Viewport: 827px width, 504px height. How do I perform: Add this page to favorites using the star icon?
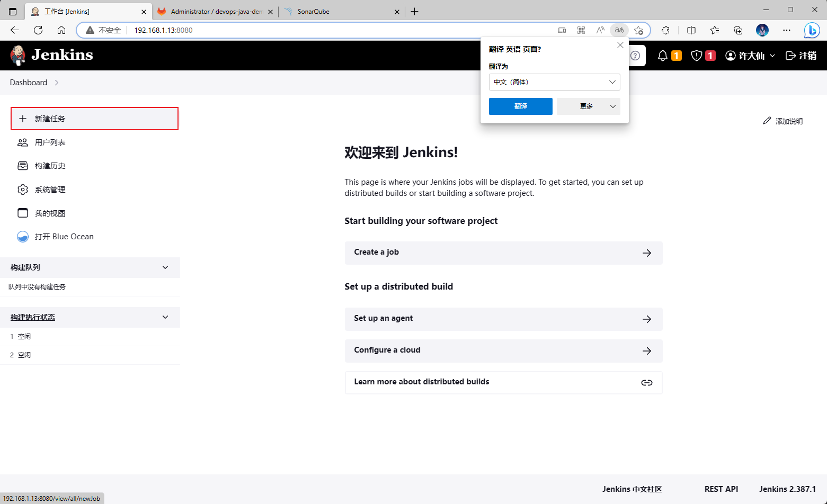click(639, 30)
